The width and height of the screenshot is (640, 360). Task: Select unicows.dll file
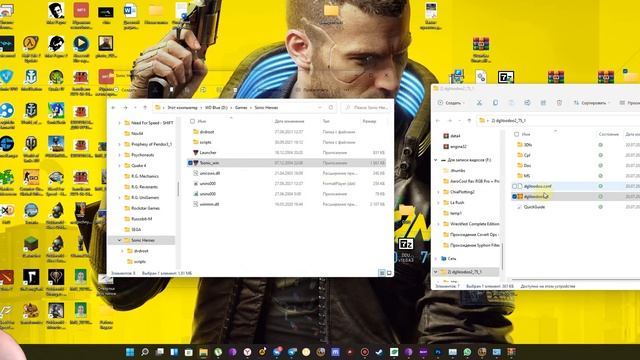tap(287, 173)
